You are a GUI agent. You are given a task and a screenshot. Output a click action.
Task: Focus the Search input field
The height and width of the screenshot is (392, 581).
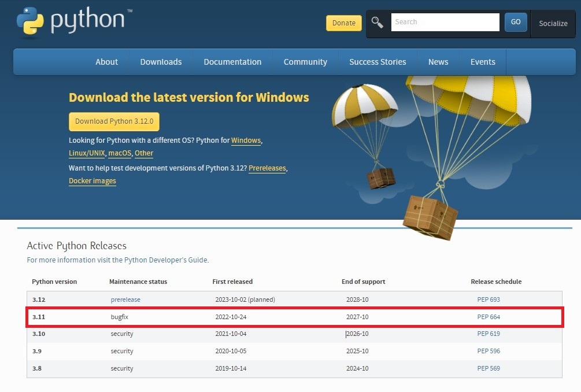(445, 22)
